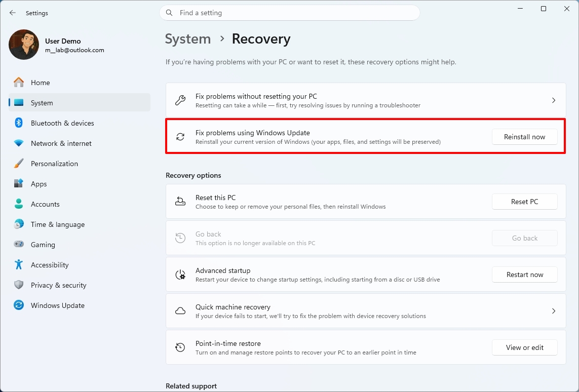Click the Advanced startup gear icon

point(180,275)
